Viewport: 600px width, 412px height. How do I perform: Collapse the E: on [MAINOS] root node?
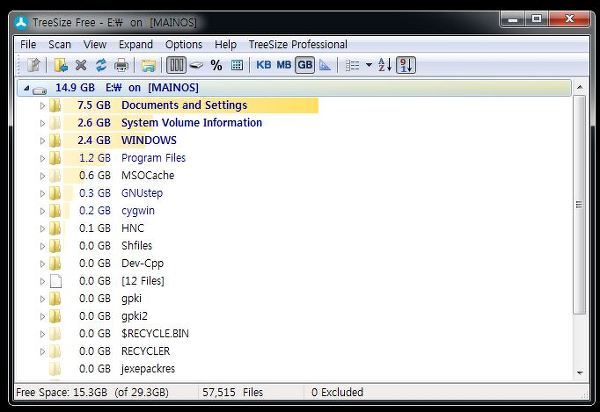click(26, 88)
